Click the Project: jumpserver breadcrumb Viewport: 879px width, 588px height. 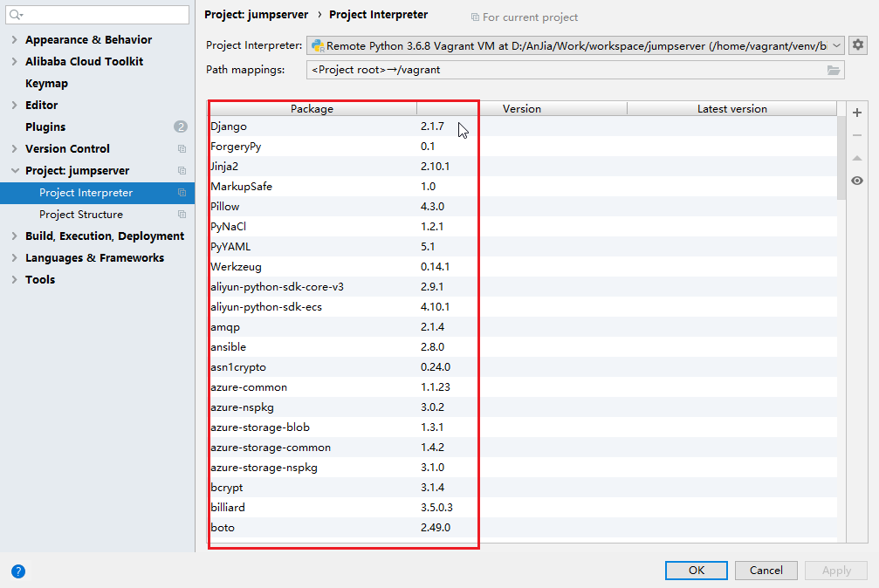pos(256,15)
